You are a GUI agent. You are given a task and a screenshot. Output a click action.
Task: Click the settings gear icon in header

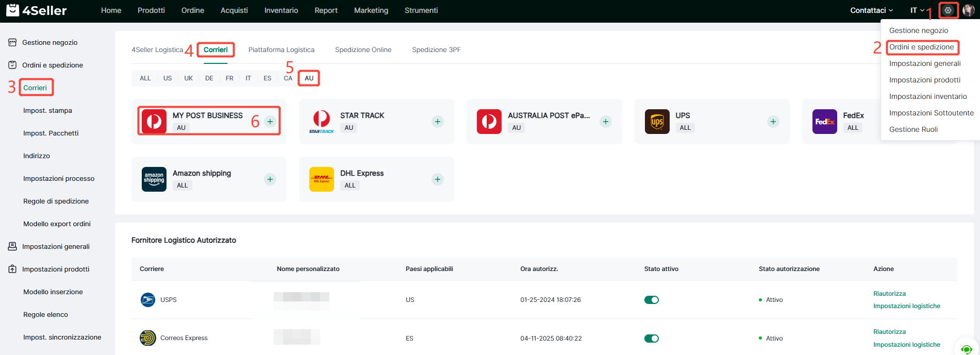click(948, 10)
